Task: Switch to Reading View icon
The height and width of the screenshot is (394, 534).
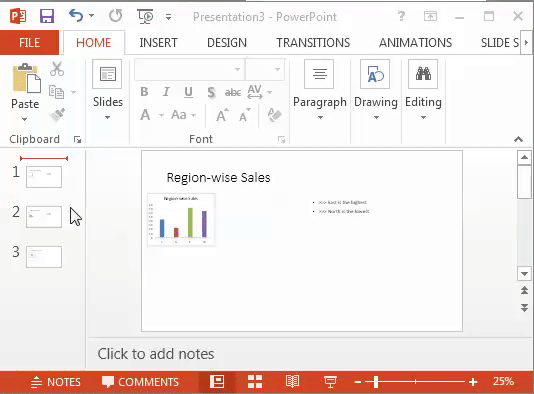Action: pos(292,382)
